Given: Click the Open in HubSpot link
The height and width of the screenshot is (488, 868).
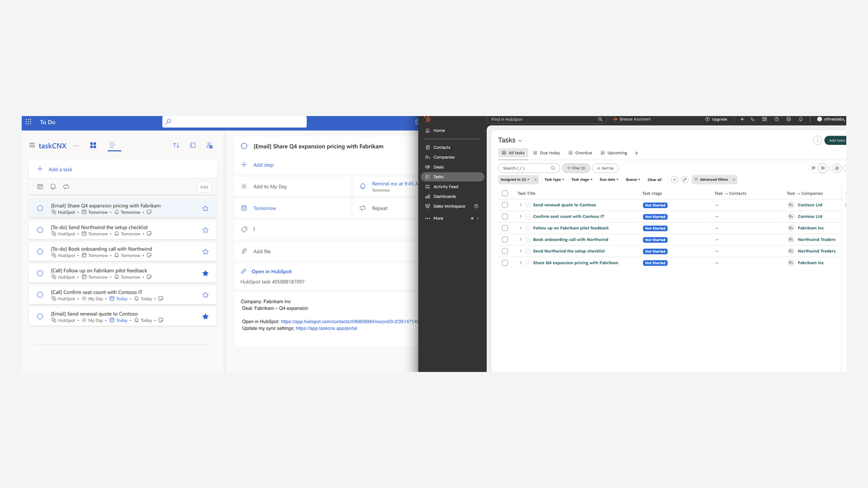Looking at the screenshot, I should tap(272, 272).
